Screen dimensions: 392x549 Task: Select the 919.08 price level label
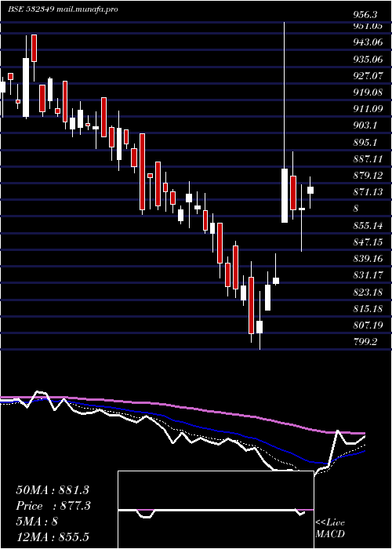[368, 93]
